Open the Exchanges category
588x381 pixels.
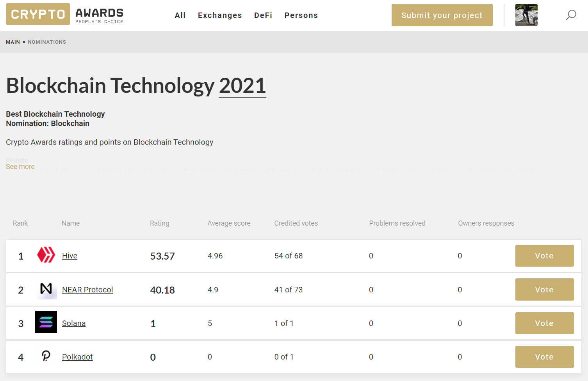pyautogui.click(x=220, y=15)
